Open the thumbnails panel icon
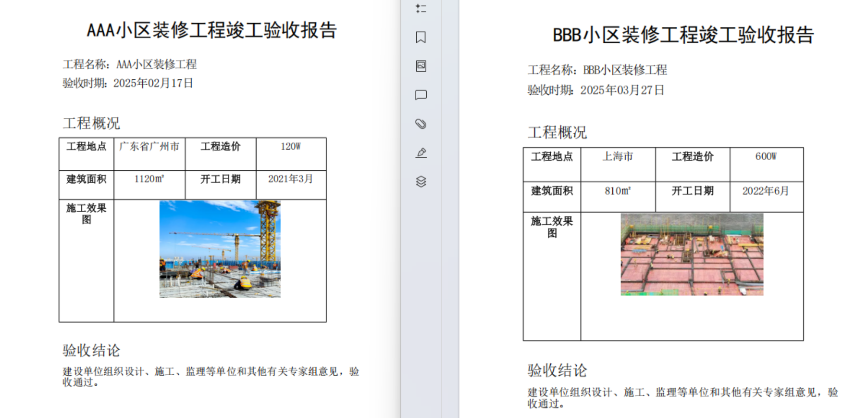This screenshot has height=418, width=868. pos(421,66)
